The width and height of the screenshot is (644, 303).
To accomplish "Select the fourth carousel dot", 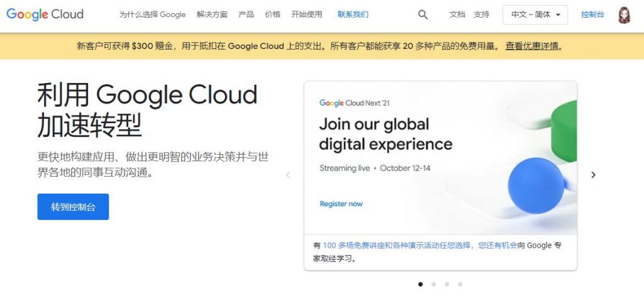I will tap(460, 284).
